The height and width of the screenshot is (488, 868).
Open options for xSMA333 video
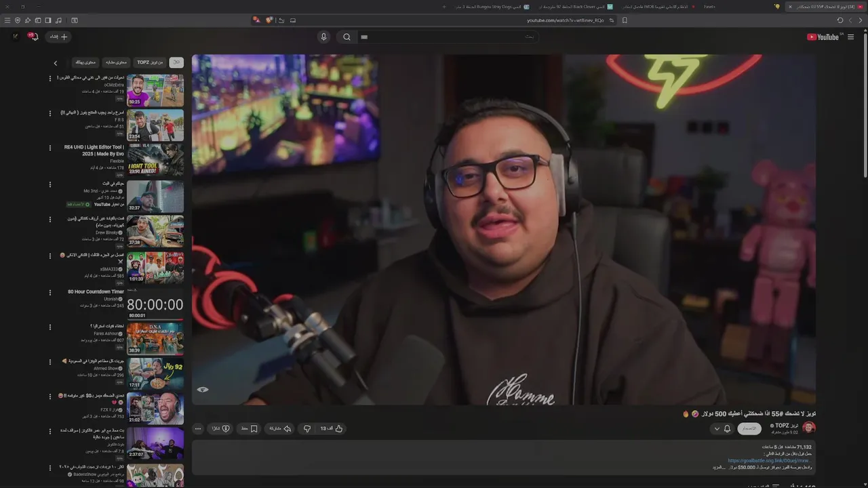(x=50, y=256)
